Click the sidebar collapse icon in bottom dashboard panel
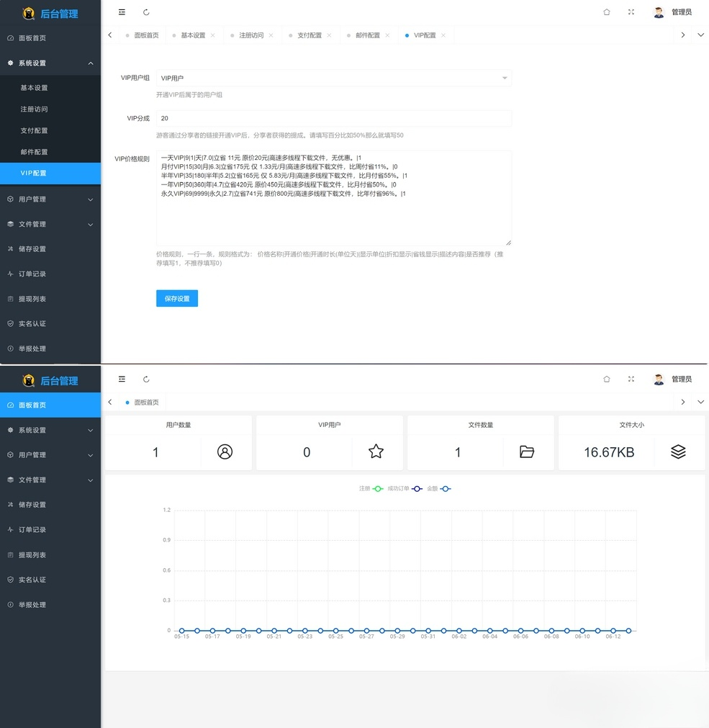Image resolution: width=709 pixels, height=728 pixels. pos(122,379)
